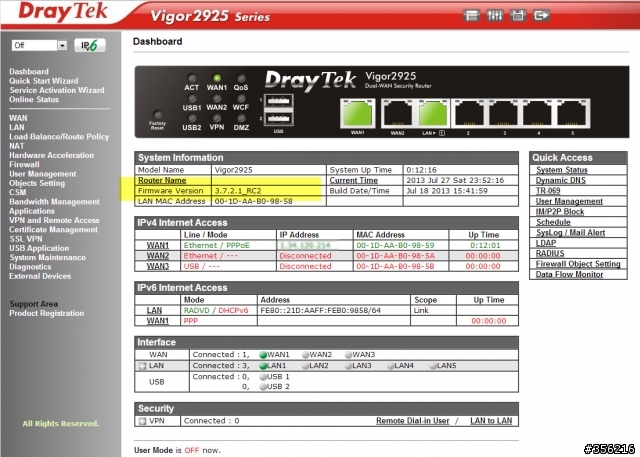Open Quick Start Wizard menu item
This screenshot has height=457, width=640.
point(44,81)
